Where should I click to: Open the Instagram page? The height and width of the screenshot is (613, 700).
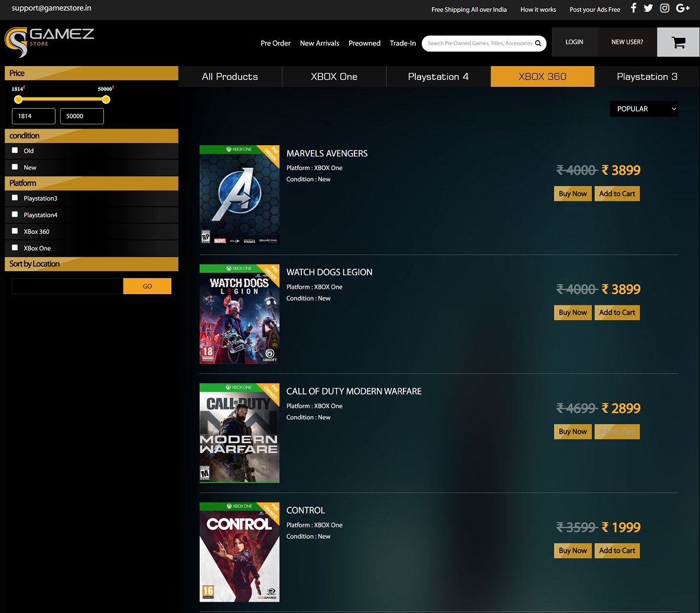click(664, 8)
